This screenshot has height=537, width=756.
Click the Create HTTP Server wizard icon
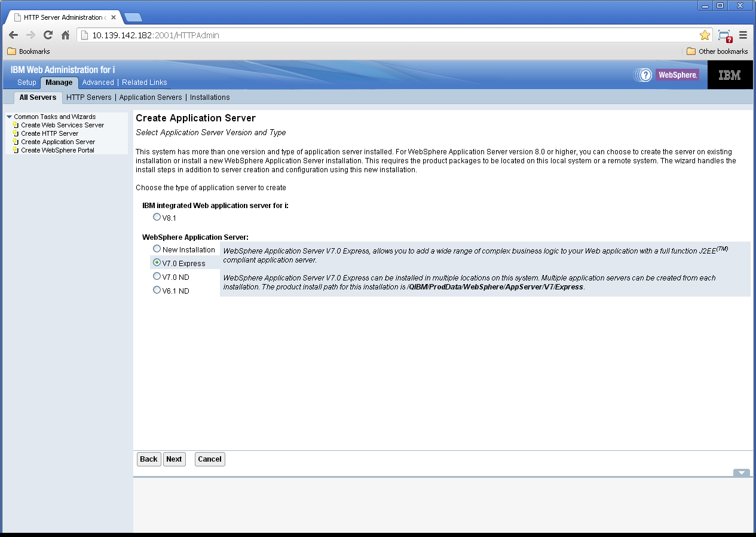point(16,133)
